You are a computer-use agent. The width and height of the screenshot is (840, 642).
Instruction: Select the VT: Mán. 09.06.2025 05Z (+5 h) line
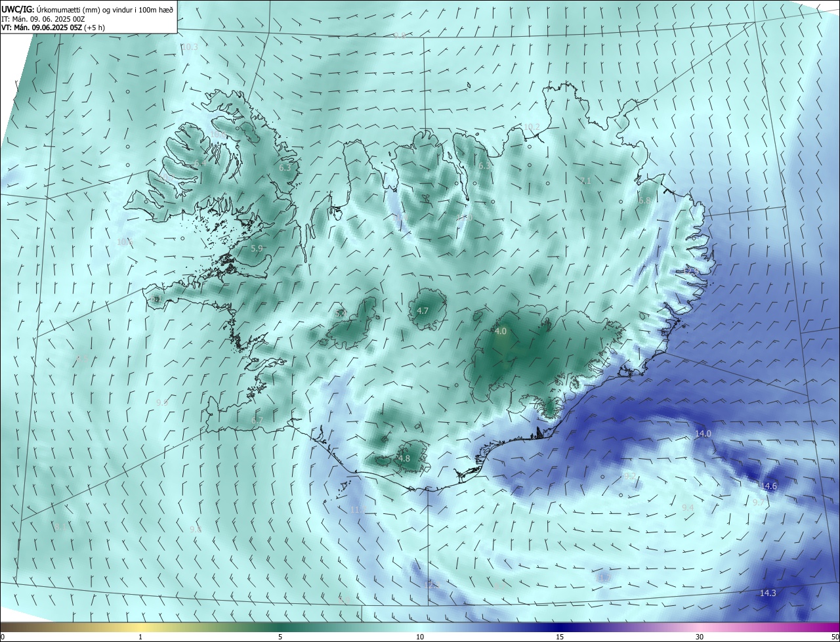pyautogui.click(x=52, y=28)
